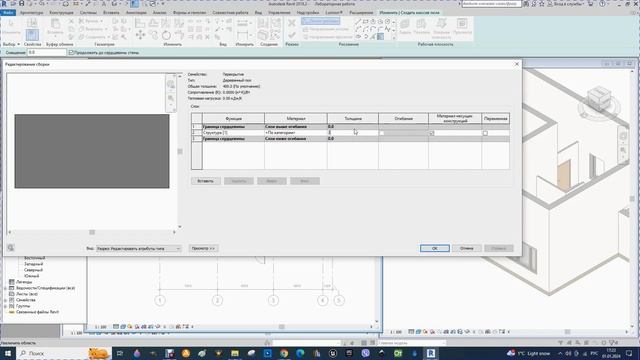Switch to the Вставка ribbon tab
This screenshot has height=360, width=640.
[x=111, y=13]
